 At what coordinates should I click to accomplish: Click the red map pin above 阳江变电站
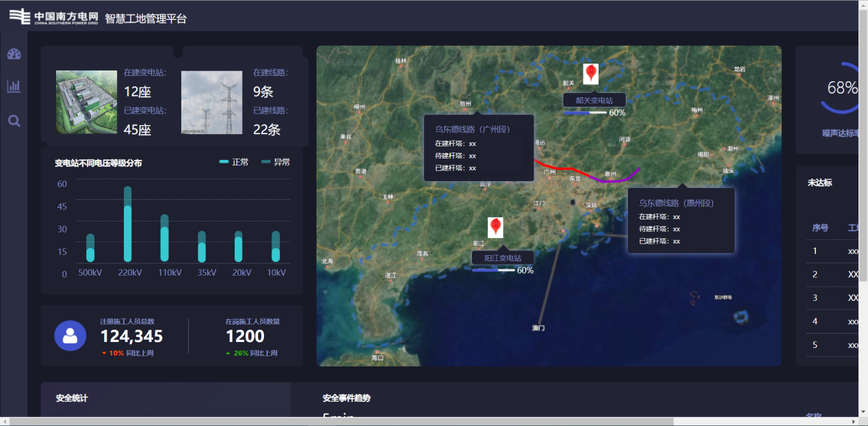[495, 227]
